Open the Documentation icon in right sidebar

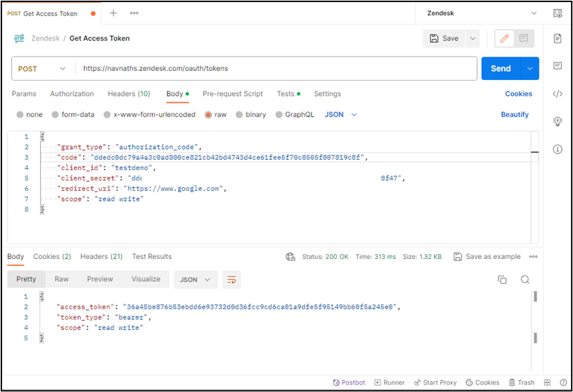[x=557, y=39]
